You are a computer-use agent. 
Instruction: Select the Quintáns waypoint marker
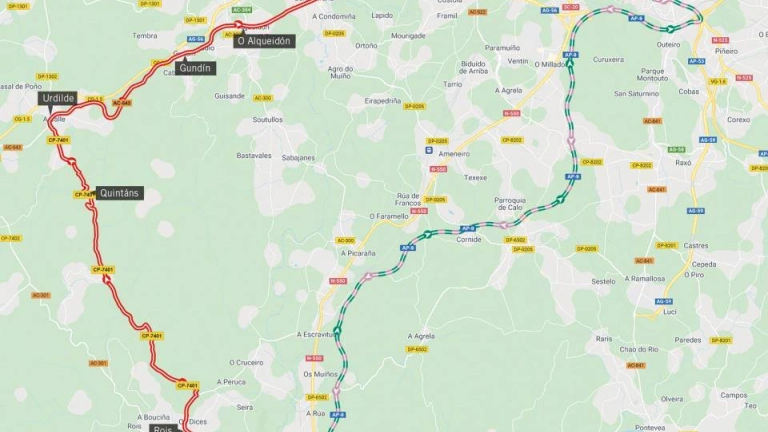119,193
